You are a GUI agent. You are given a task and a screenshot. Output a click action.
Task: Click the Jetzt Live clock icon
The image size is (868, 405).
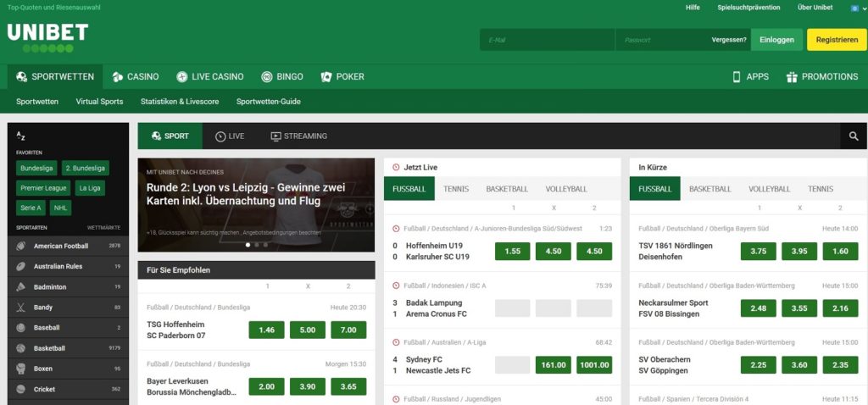(396, 167)
